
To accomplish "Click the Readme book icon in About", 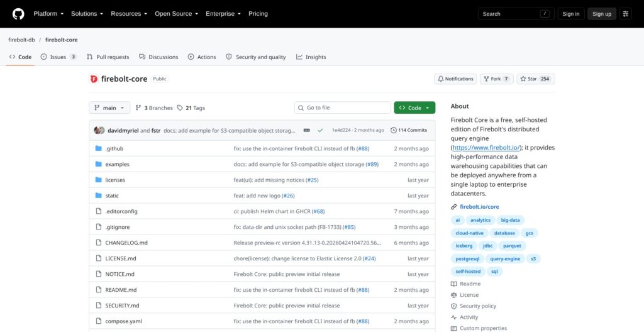I will point(454,284).
